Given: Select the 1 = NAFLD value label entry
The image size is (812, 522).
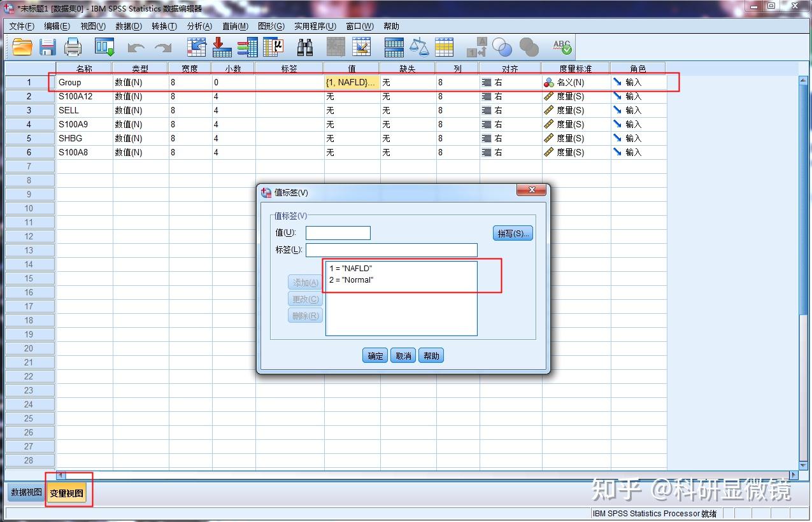Looking at the screenshot, I should (350, 268).
